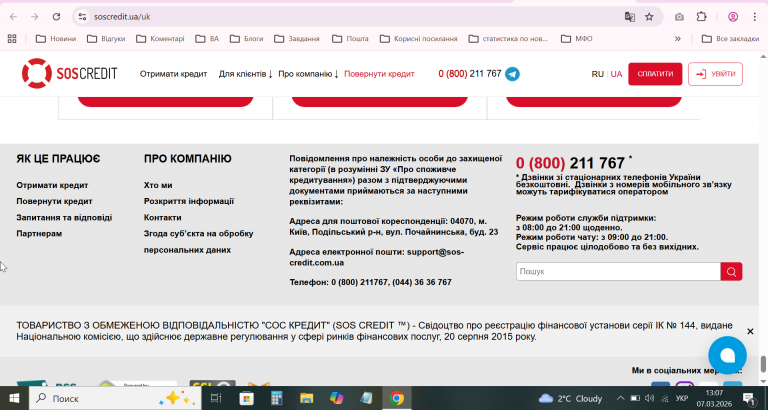Open Google Translate icon in address bar
The height and width of the screenshot is (410, 768).
(629, 17)
